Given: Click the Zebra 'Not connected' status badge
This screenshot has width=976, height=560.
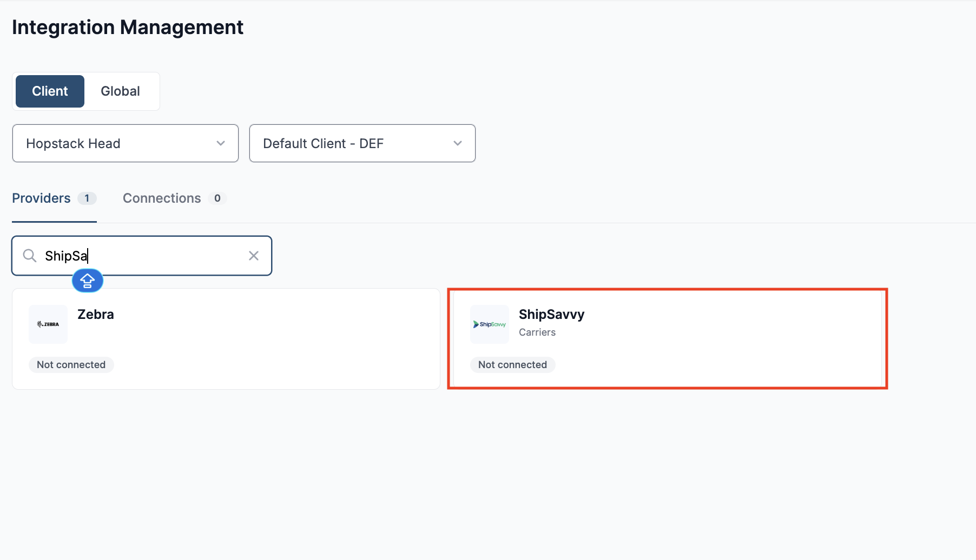Looking at the screenshot, I should pyautogui.click(x=71, y=365).
